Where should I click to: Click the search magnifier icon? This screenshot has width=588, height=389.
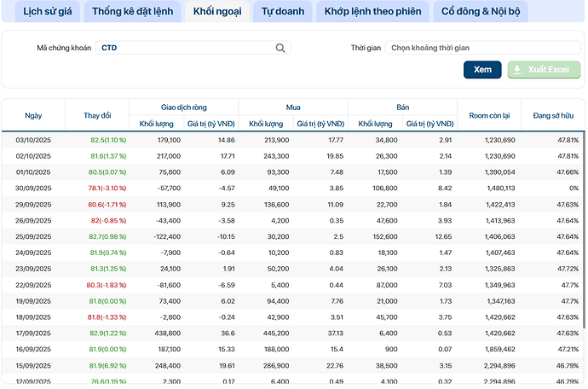[x=280, y=49]
